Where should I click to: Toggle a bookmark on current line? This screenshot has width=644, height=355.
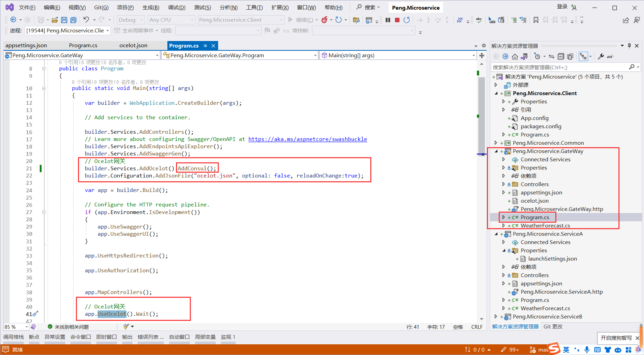pos(536,20)
